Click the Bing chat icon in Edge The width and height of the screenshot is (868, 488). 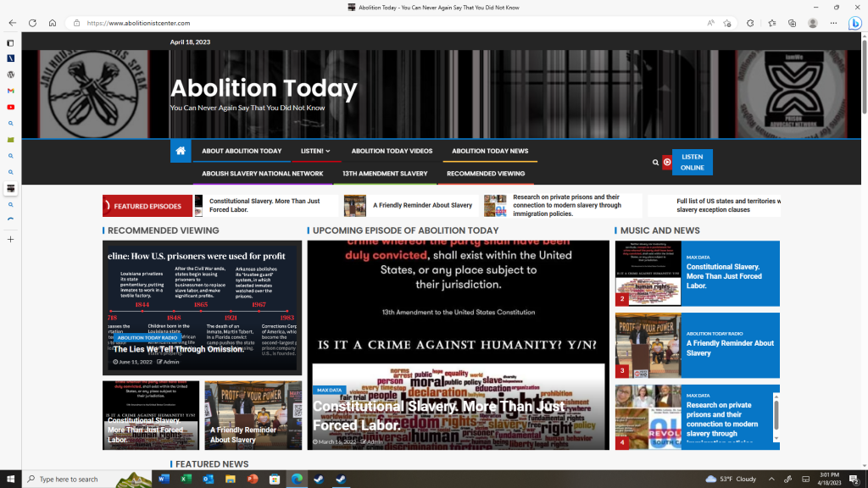coord(855,23)
